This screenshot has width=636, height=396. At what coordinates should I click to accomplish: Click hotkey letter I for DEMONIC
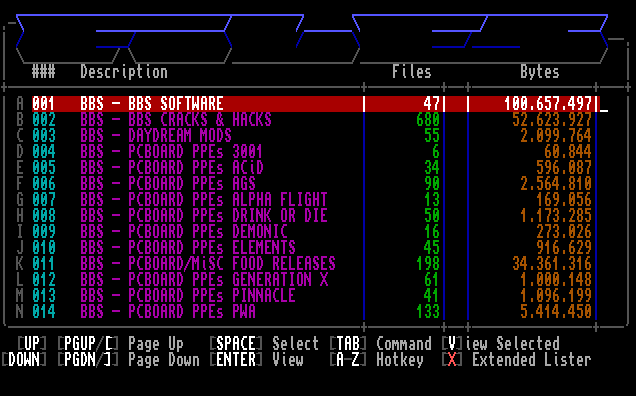(x=20, y=232)
